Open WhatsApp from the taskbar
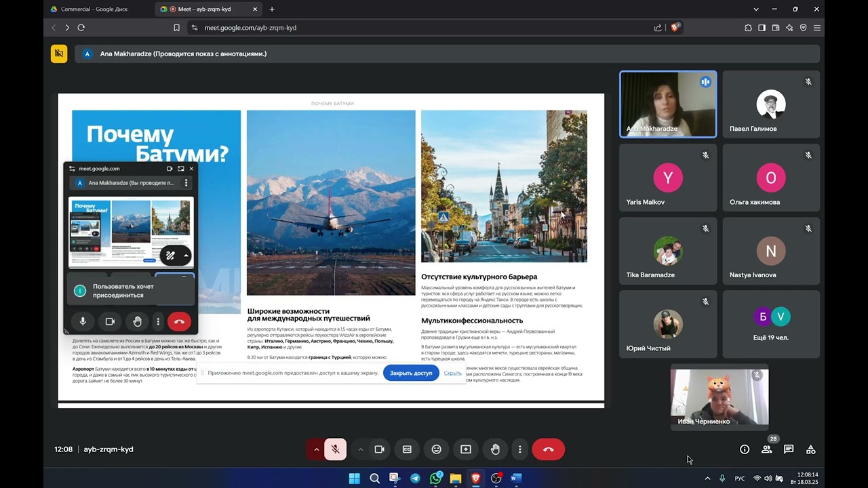 pyautogui.click(x=435, y=479)
